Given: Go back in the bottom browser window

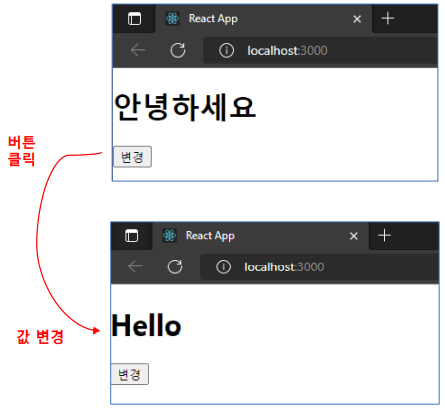Looking at the screenshot, I should click(135, 266).
